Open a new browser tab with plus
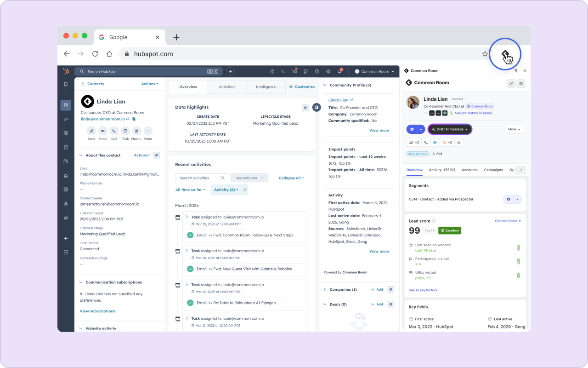Image resolution: width=588 pixels, height=368 pixels. (x=176, y=37)
